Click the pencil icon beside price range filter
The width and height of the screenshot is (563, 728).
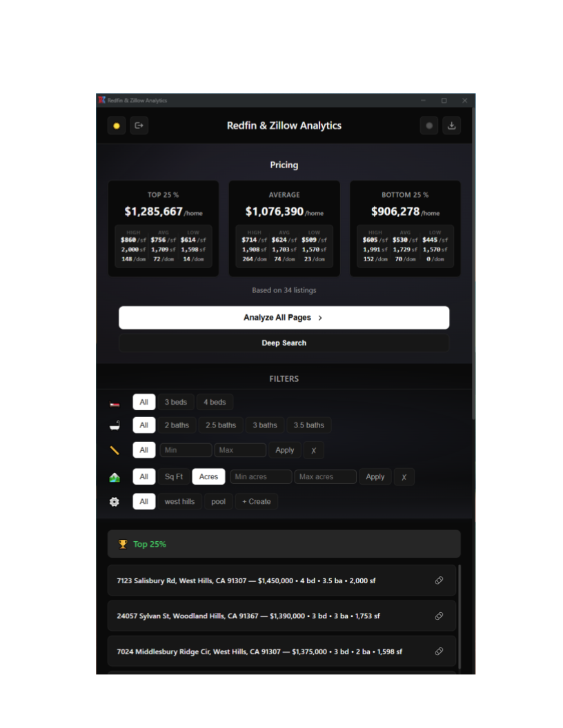(114, 449)
